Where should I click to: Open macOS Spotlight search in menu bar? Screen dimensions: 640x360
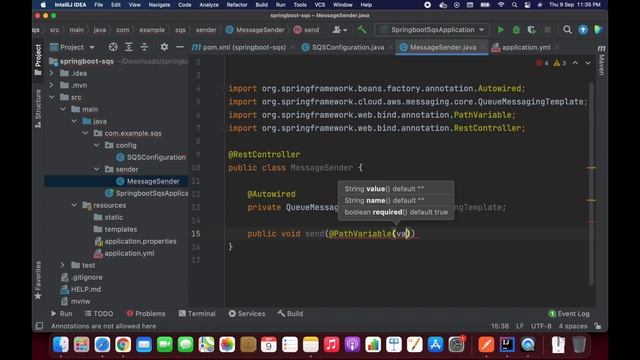tap(514, 5)
